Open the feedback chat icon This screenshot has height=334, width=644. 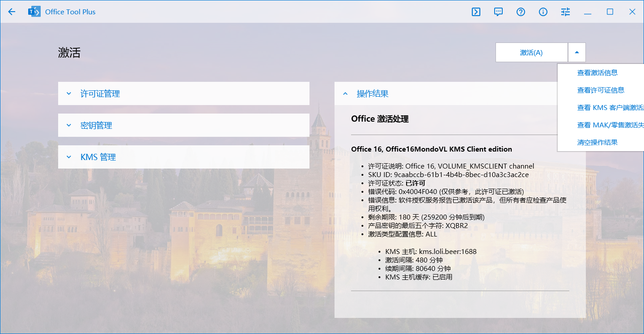pyautogui.click(x=498, y=12)
